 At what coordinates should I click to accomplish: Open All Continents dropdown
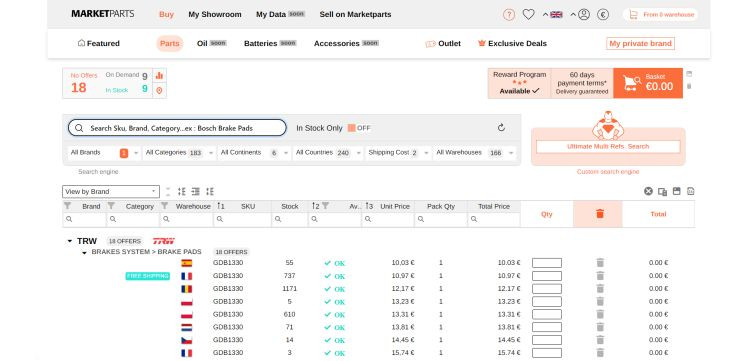click(254, 153)
